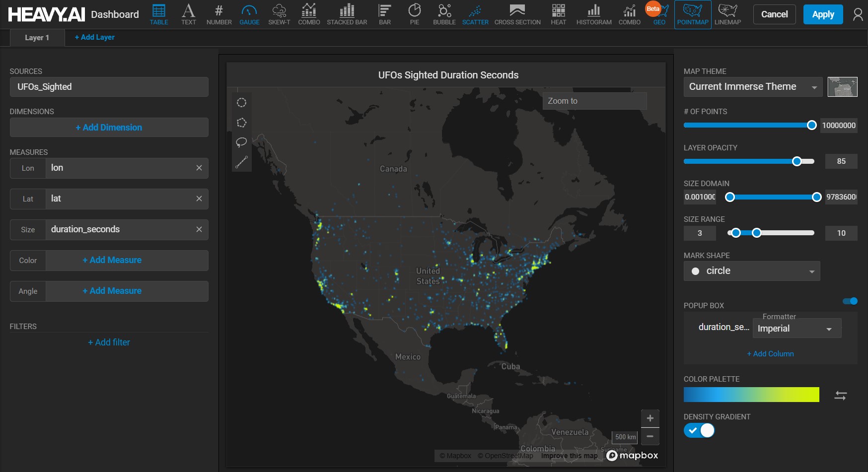The height and width of the screenshot is (472, 868).
Task: Click the polygon selection map tool
Action: pos(241,123)
